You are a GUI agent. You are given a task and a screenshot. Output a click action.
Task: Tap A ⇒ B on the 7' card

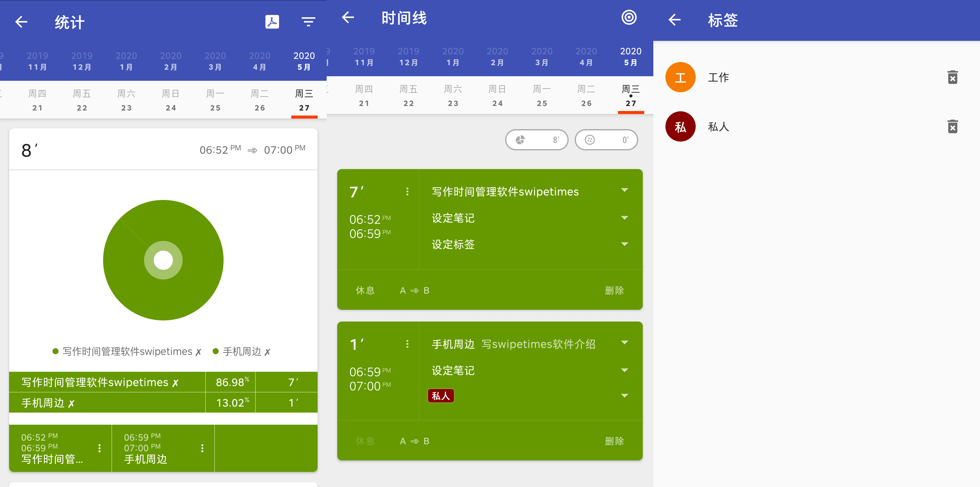pos(414,290)
